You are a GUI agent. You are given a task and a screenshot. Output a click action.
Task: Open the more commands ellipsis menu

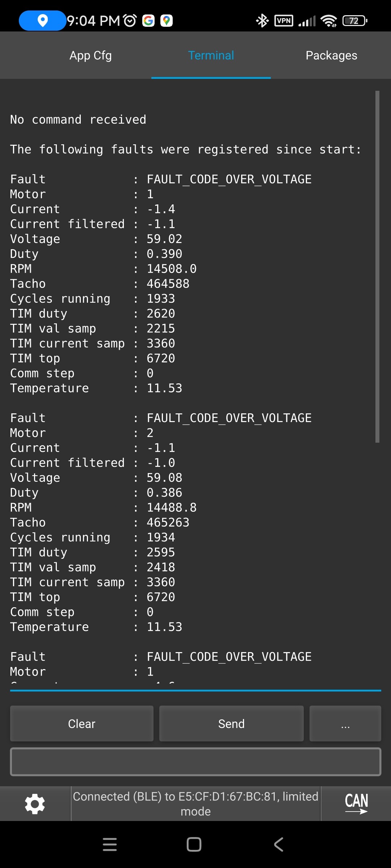pyautogui.click(x=345, y=724)
